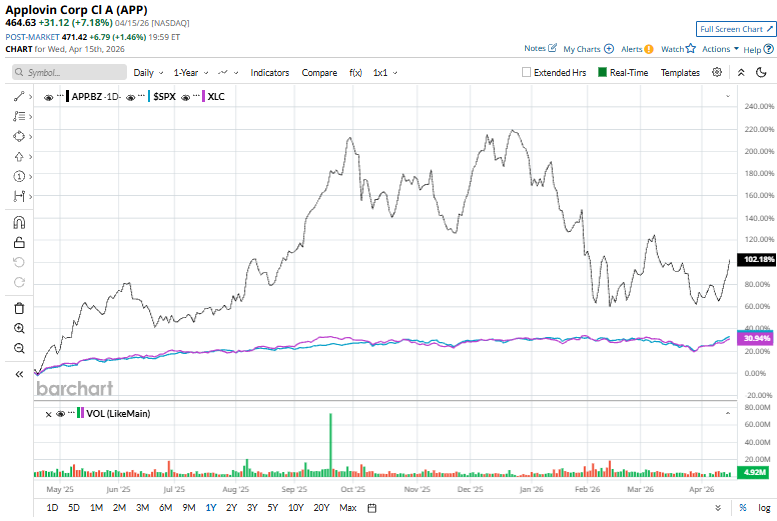Click the Notes edit icon
This screenshot has width=777, height=521.
tap(553, 48)
